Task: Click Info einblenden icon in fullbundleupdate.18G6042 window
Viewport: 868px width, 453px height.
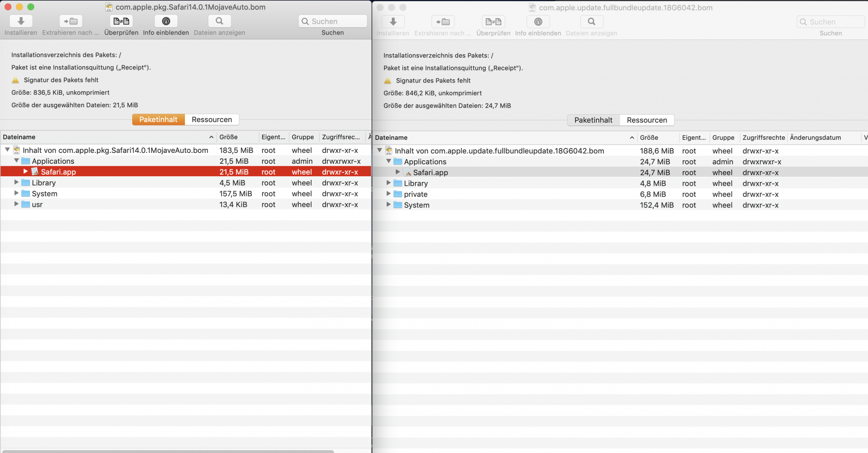Action: 538,21
